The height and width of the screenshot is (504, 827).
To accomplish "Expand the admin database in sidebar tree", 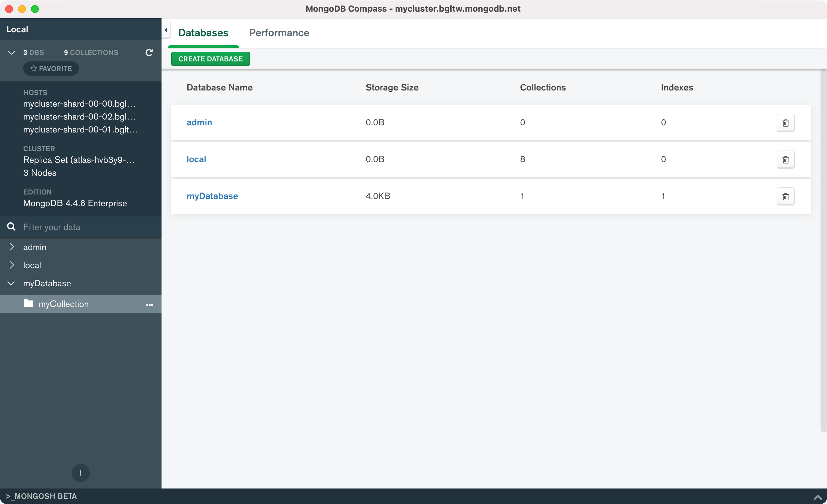I will point(12,247).
